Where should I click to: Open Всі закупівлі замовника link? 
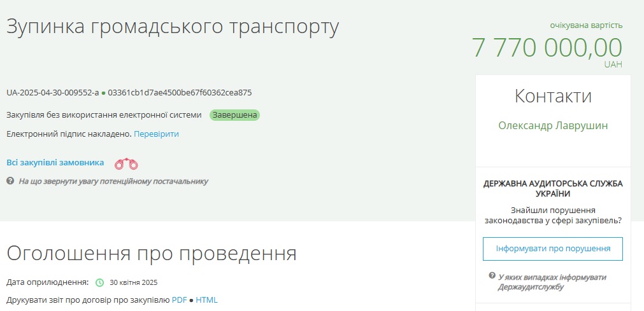point(55,163)
